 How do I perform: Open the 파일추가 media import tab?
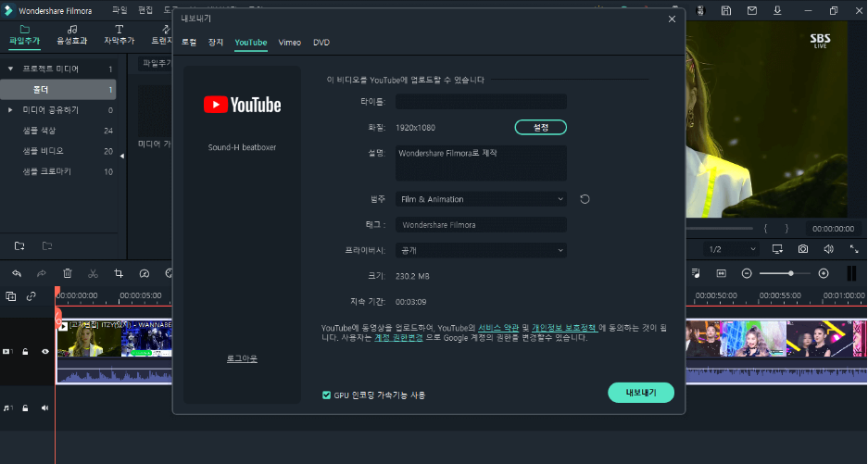point(24,34)
